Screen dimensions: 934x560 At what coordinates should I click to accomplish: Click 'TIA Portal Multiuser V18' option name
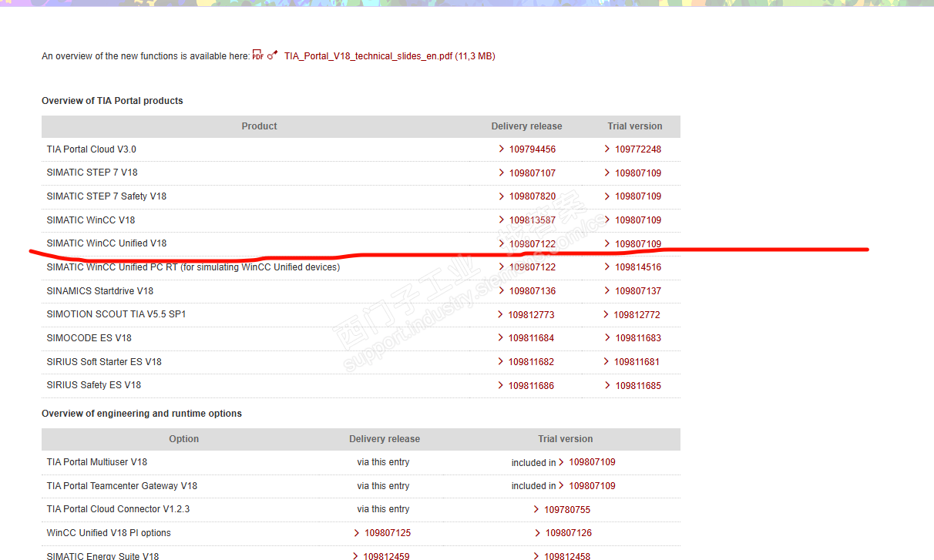point(97,462)
